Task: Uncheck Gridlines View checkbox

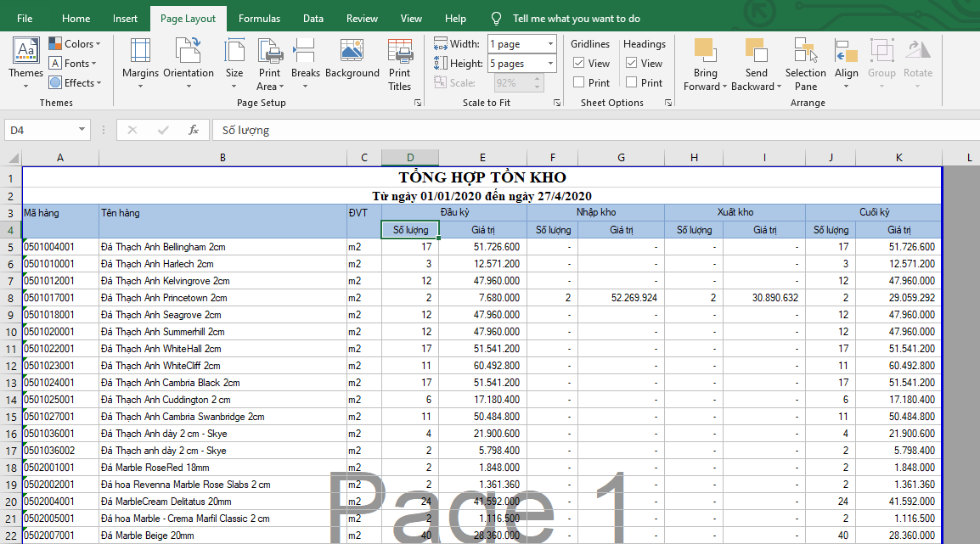Action: (579, 63)
